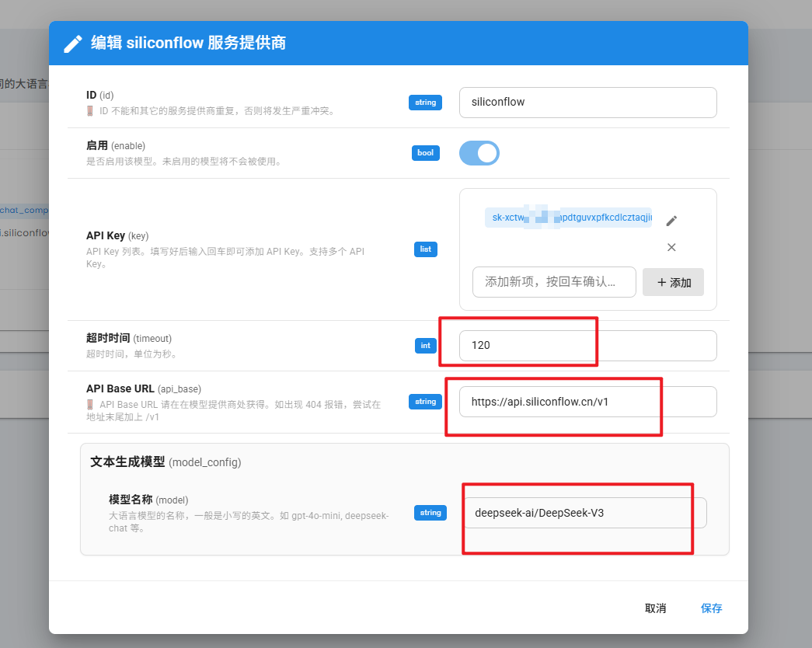812x648 pixels.
Task: Click the pencil icon in the dialog header
Action: click(73, 44)
